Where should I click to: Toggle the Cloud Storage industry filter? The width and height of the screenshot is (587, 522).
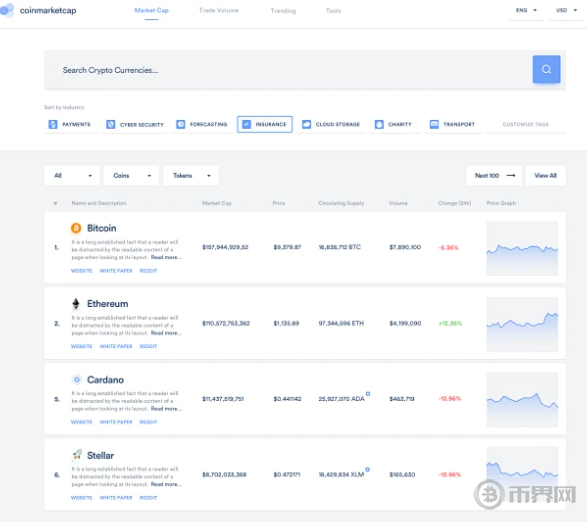click(x=331, y=124)
